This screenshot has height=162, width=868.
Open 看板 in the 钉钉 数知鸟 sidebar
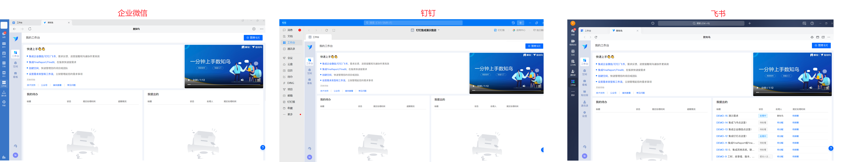pyautogui.click(x=309, y=81)
